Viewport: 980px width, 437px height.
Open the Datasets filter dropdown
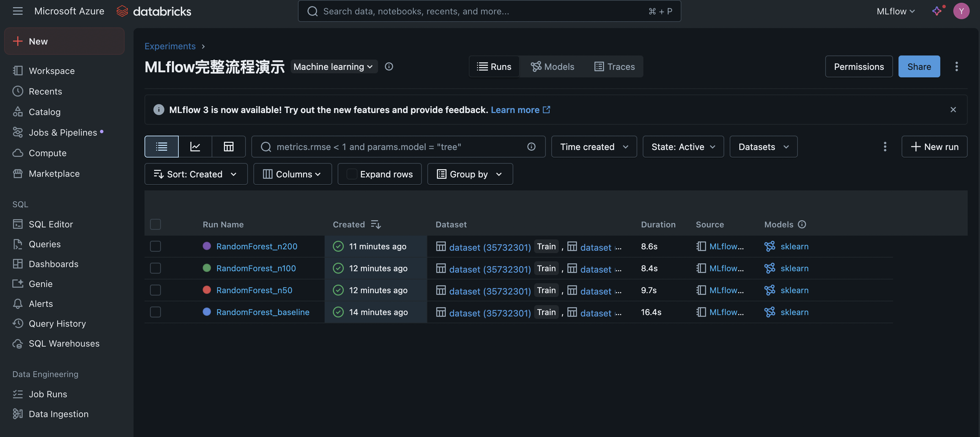764,147
